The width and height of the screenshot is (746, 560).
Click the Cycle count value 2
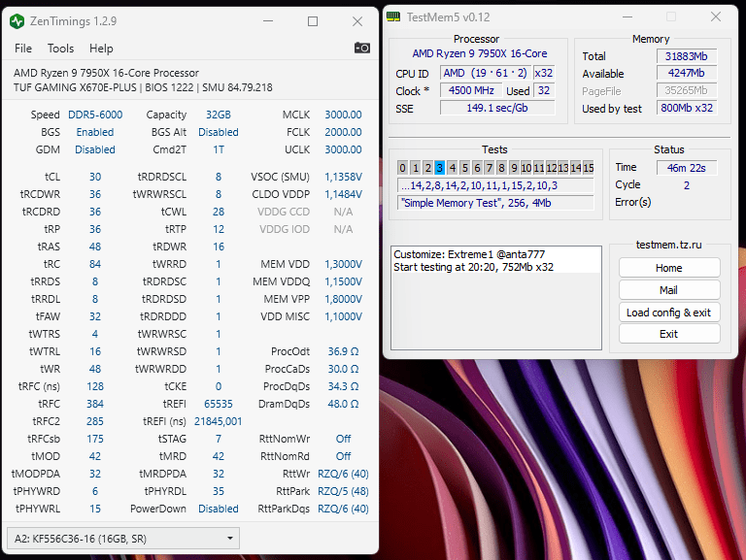tap(687, 185)
